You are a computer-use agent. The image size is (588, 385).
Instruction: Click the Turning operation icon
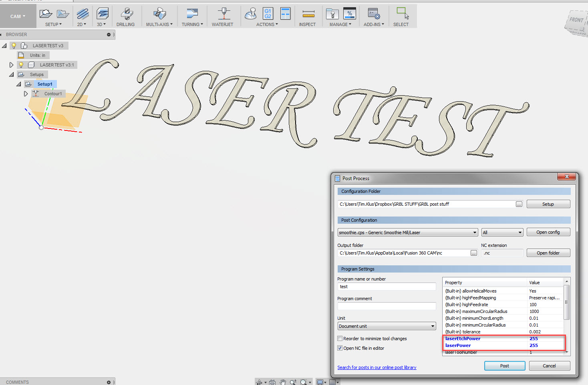[192, 14]
